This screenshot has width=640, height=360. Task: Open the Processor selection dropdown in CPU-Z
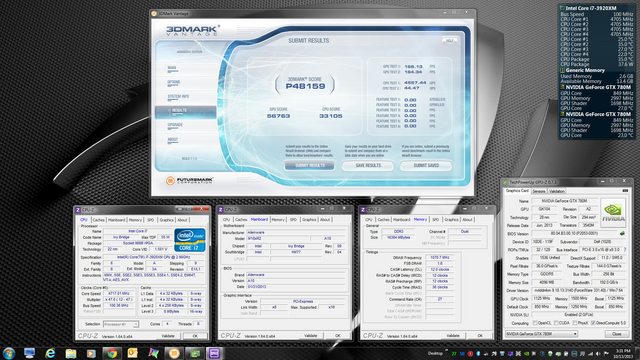point(121,324)
